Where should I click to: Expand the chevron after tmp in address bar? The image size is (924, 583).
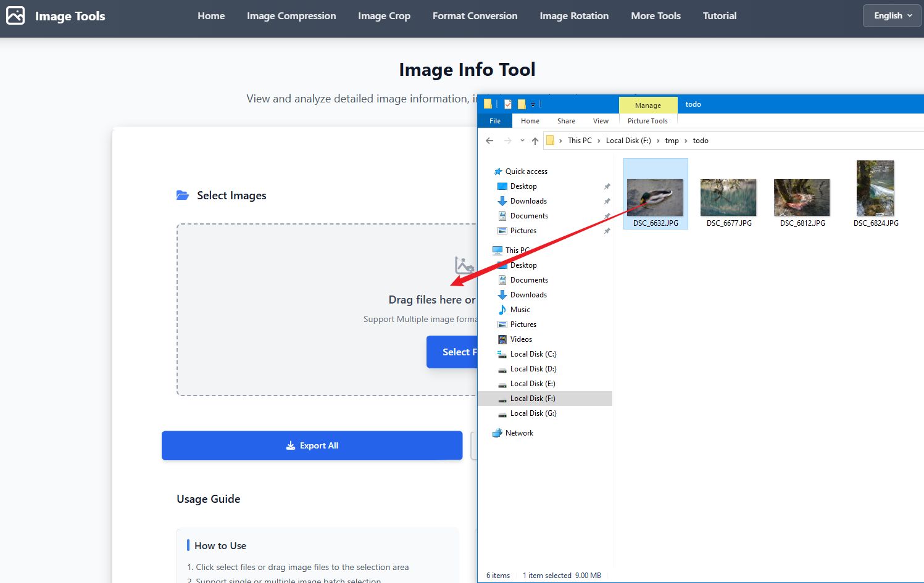tap(686, 141)
